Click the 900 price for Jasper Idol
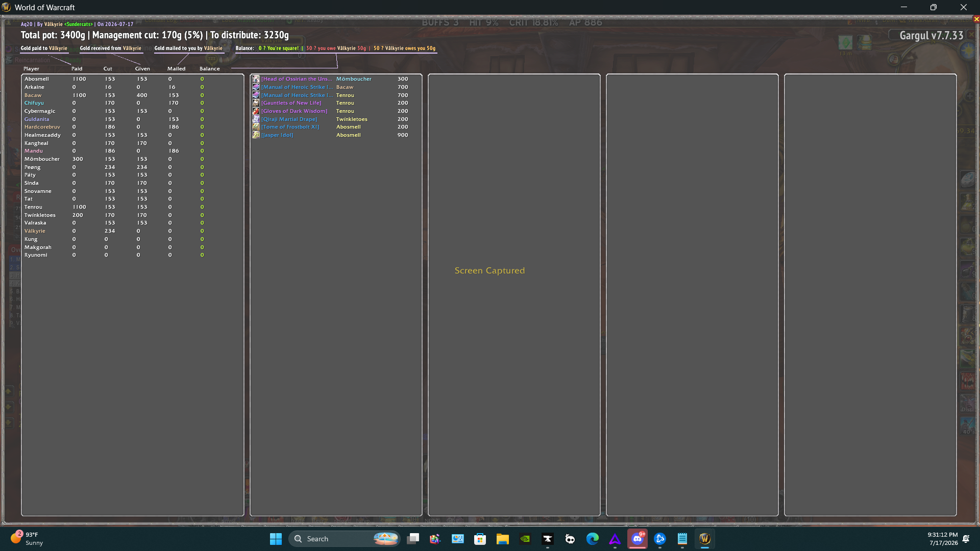Viewport: 980px width, 551px height. [x=403, y=135]
